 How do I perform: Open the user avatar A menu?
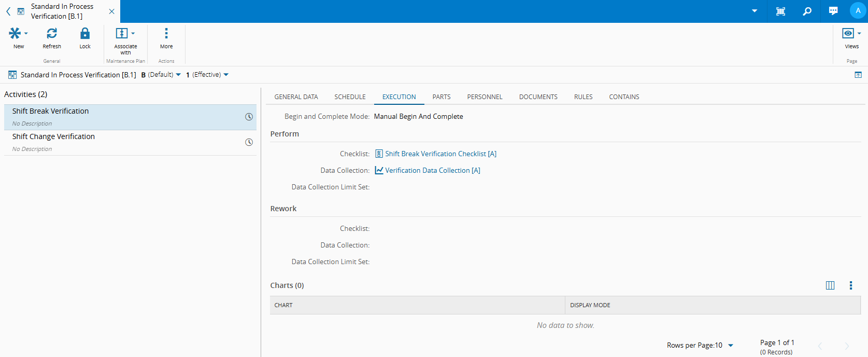coord(858,11)
